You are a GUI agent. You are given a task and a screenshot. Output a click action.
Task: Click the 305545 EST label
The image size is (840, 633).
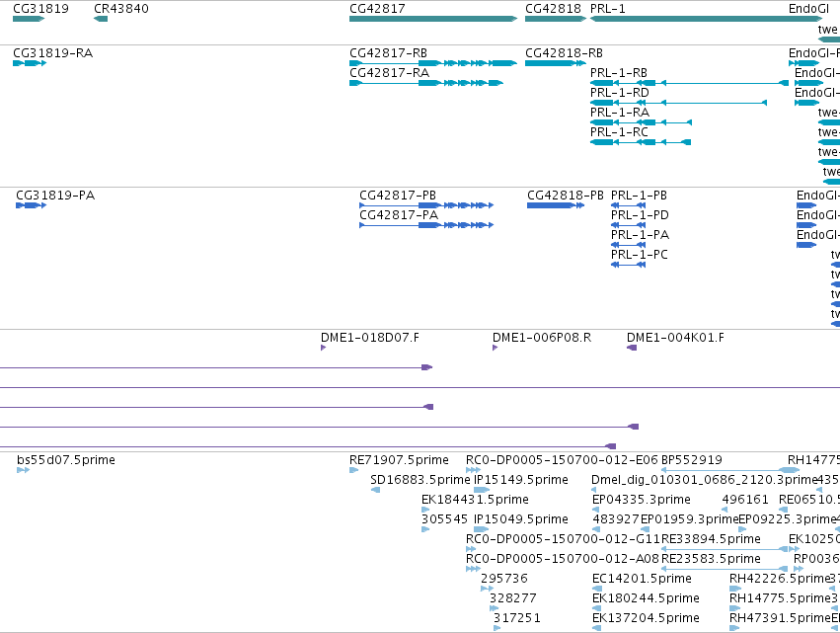point(444,518)
